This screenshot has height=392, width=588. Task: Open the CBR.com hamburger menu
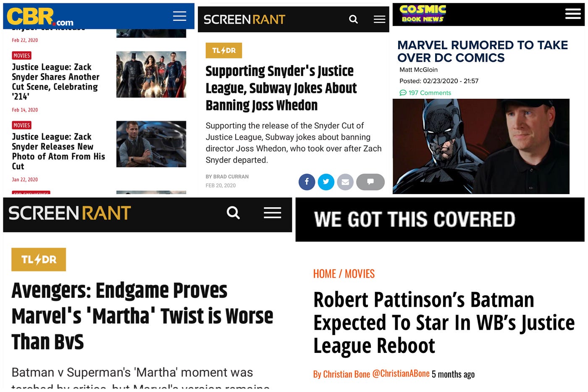(179, 16)
